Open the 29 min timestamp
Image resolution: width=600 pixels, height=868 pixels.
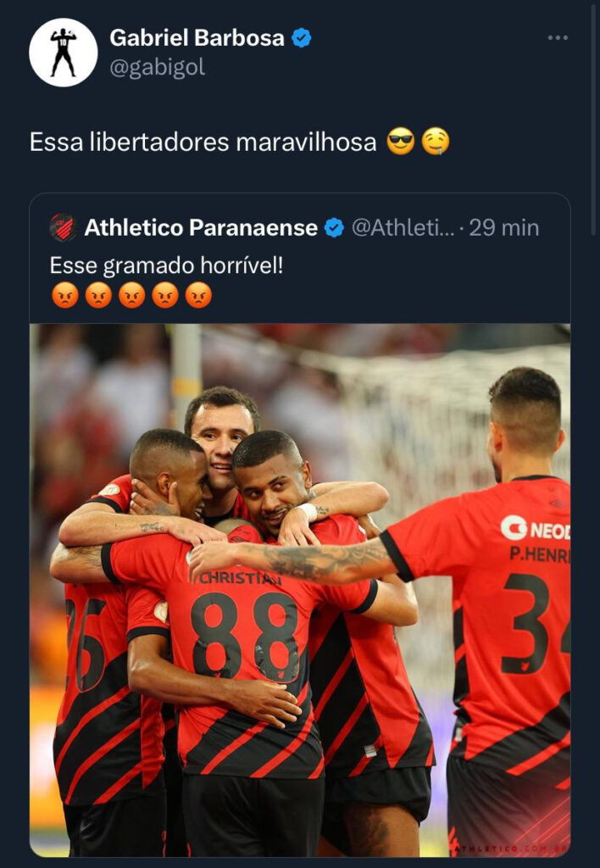tap(504, 227)
